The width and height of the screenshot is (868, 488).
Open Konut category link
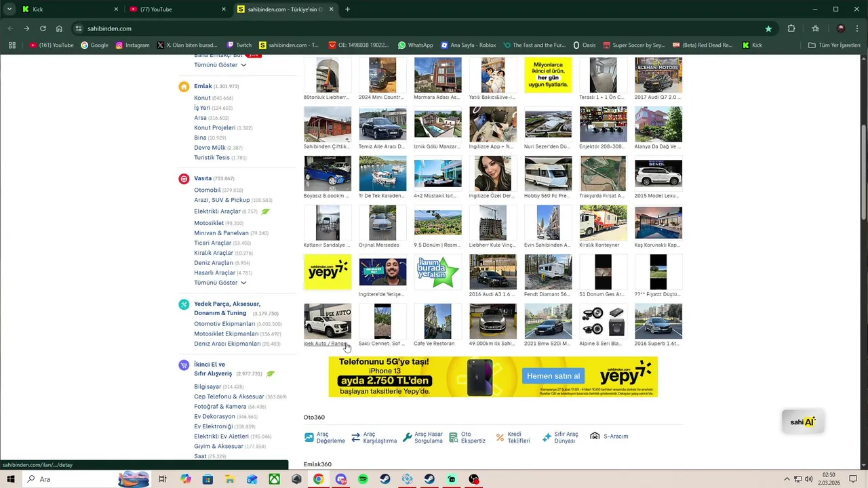(202, 98)
